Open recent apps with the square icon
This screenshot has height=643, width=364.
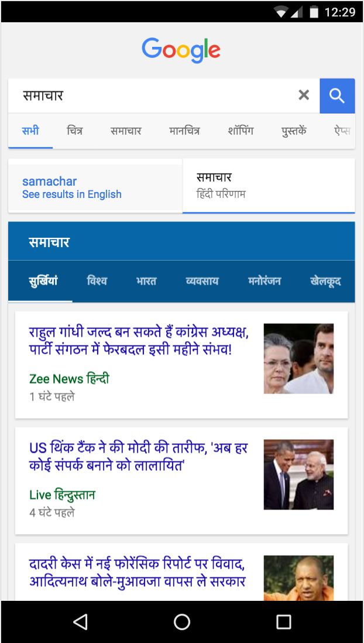284,622
